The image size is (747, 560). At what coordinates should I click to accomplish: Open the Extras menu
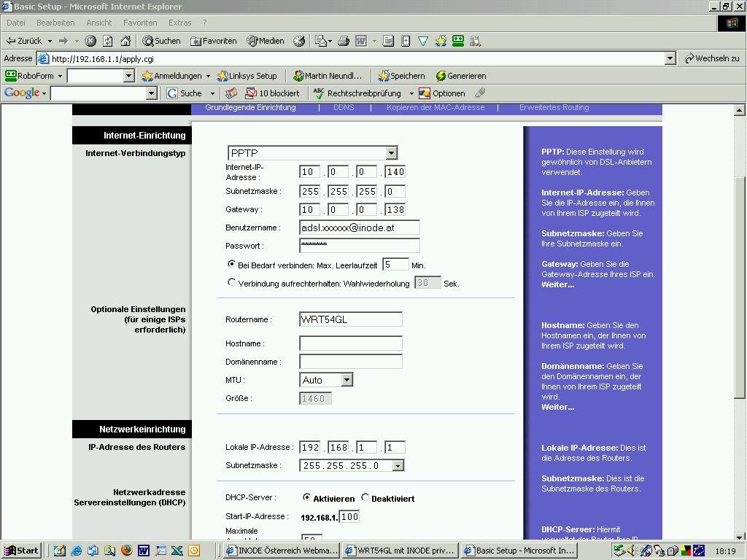click(180, 23)
